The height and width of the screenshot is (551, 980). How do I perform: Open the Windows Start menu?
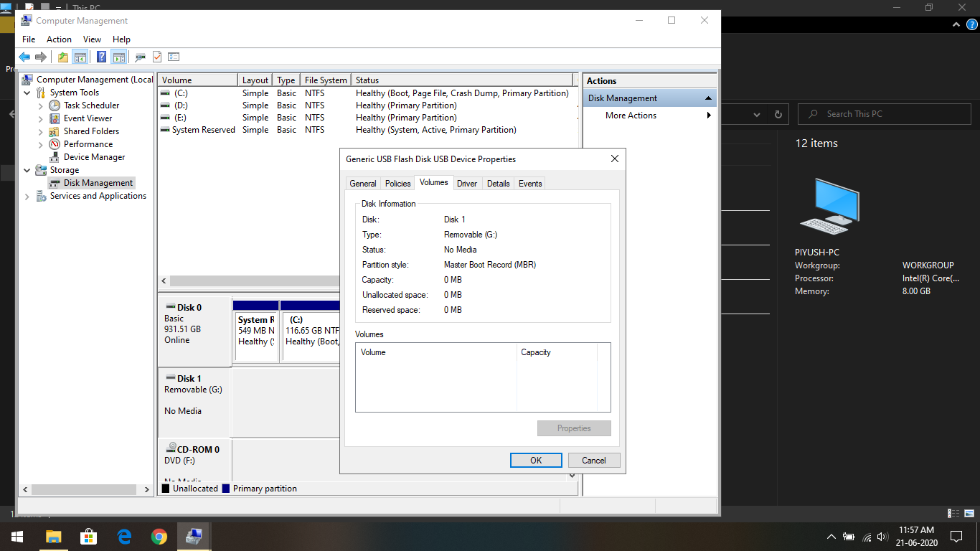coord(17,537)
